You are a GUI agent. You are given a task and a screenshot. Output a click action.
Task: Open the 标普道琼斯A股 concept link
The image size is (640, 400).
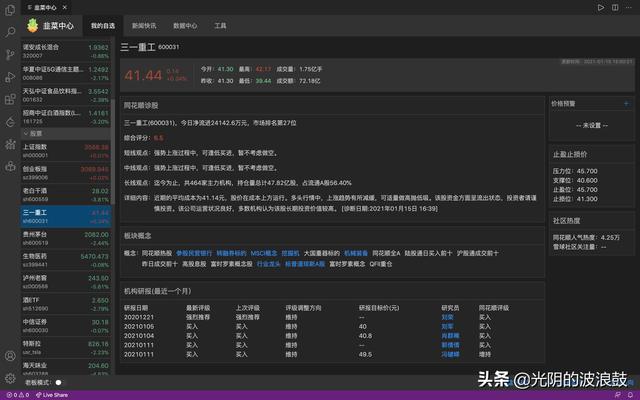point(305,264)
